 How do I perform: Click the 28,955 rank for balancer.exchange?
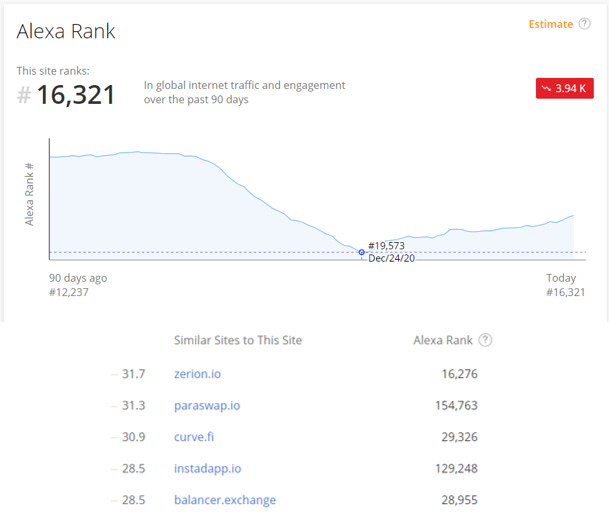coord(459,500)
